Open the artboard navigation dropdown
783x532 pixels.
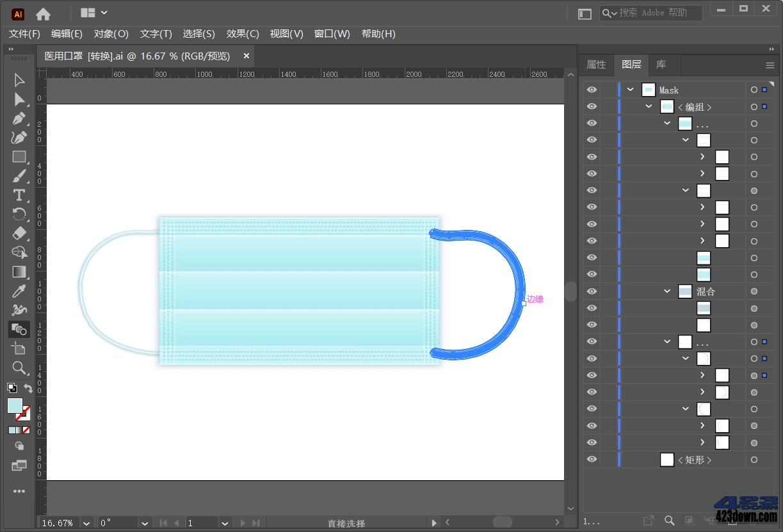pos(225,523)
